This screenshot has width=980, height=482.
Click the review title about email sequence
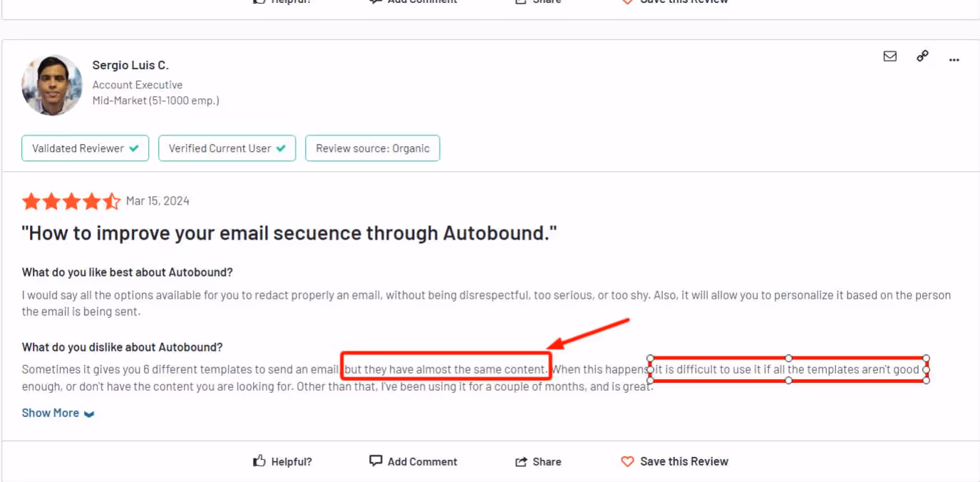tap(288, 233)
